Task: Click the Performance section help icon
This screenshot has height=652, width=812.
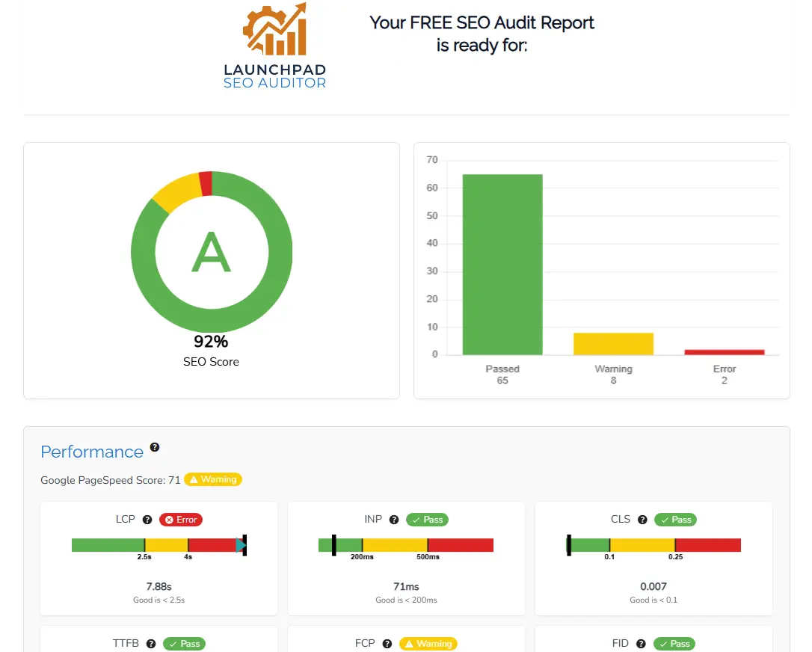Action: tap(155, 446)
